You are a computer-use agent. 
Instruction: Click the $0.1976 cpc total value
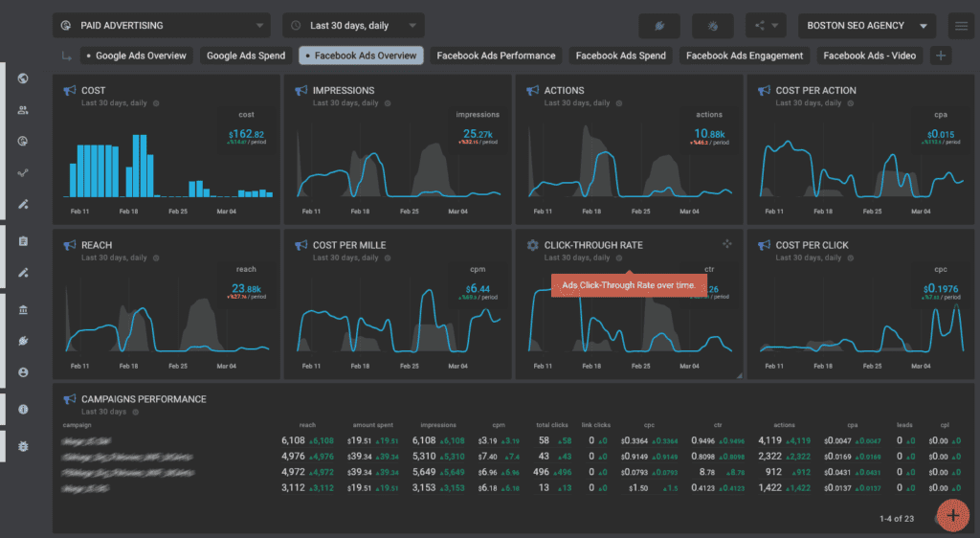click(941, 289)
